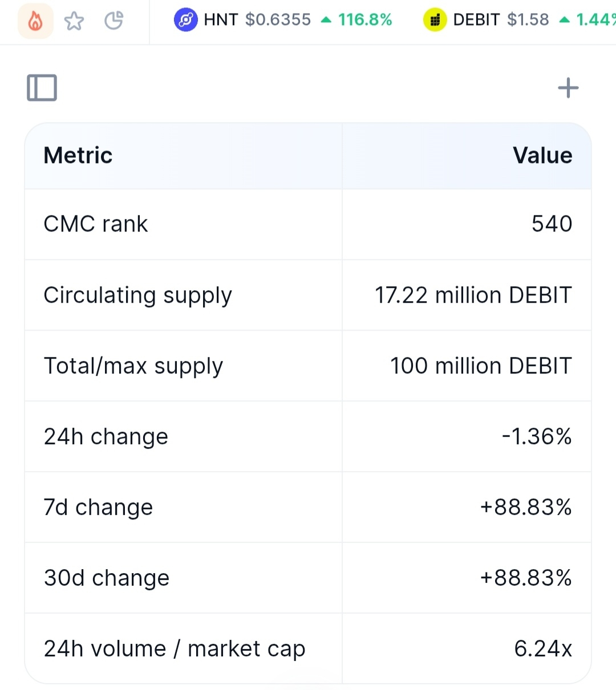This screenshot has width=616, height=690.
Task: Click the DEBIT green up arrow
Action: 565,20
